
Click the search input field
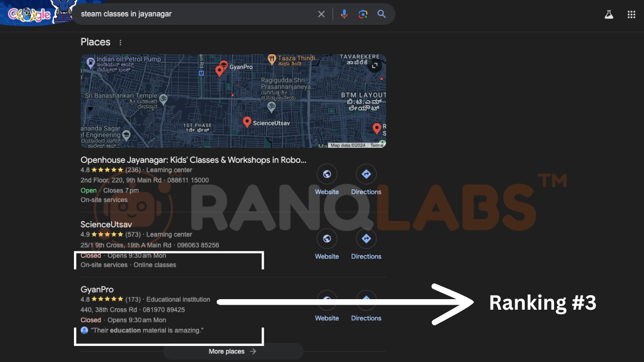point(196,14)
